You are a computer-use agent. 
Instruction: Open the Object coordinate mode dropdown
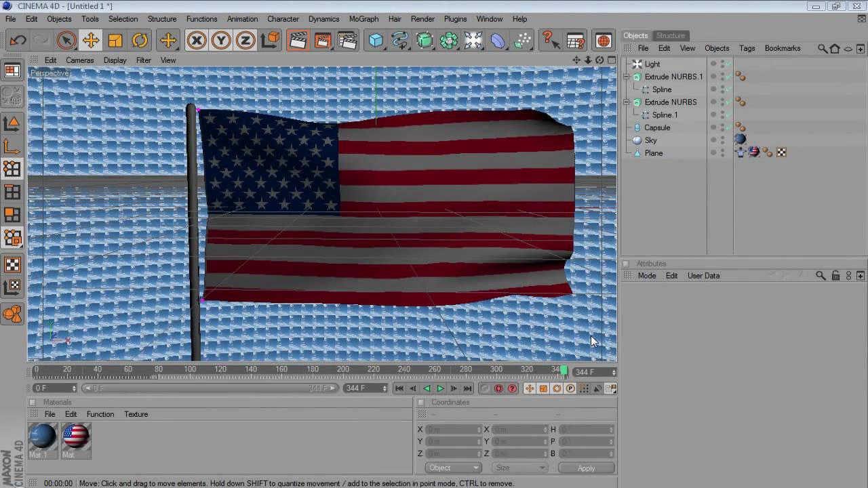tap(454, 468)
